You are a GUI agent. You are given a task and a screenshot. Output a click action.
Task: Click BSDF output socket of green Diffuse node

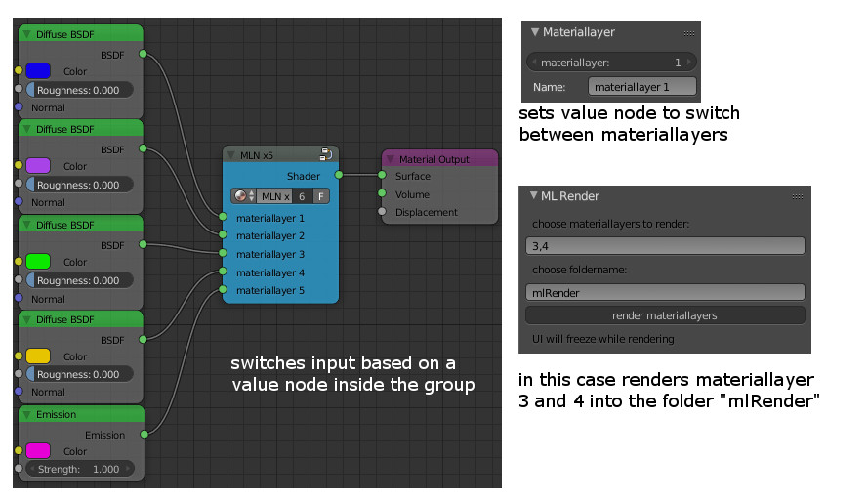(143, 244)
